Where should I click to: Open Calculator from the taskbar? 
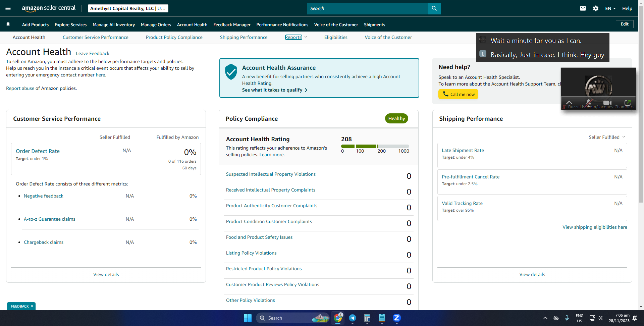coord(367,318)
